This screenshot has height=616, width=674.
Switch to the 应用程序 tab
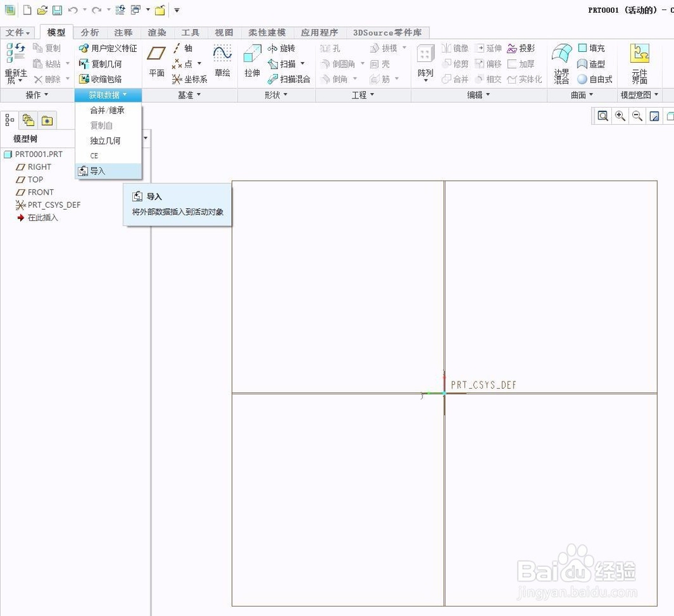(x=319, y=32)
